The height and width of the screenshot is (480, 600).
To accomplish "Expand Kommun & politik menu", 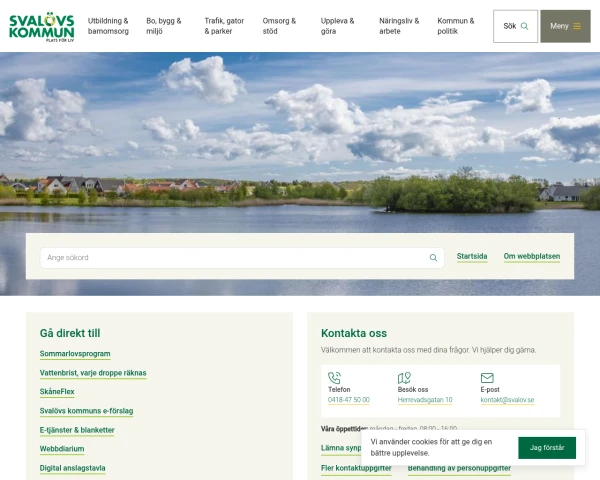I will tap(456, 26).
